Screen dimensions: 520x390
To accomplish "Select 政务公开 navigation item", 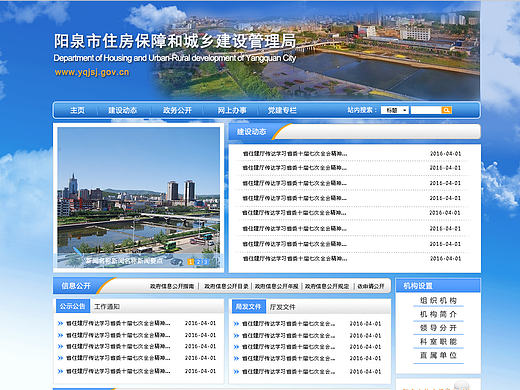I will pos(177,110).
